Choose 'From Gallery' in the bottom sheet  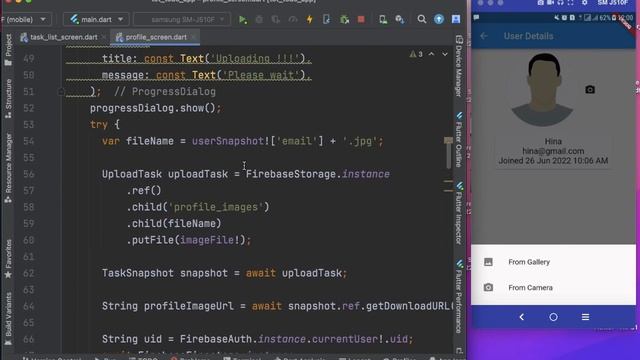point(529,262)
